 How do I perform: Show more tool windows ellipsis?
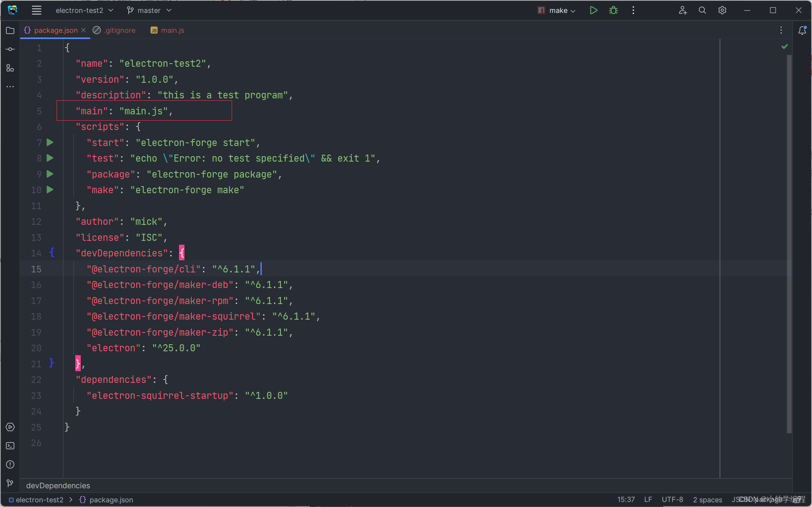[10, 87]
